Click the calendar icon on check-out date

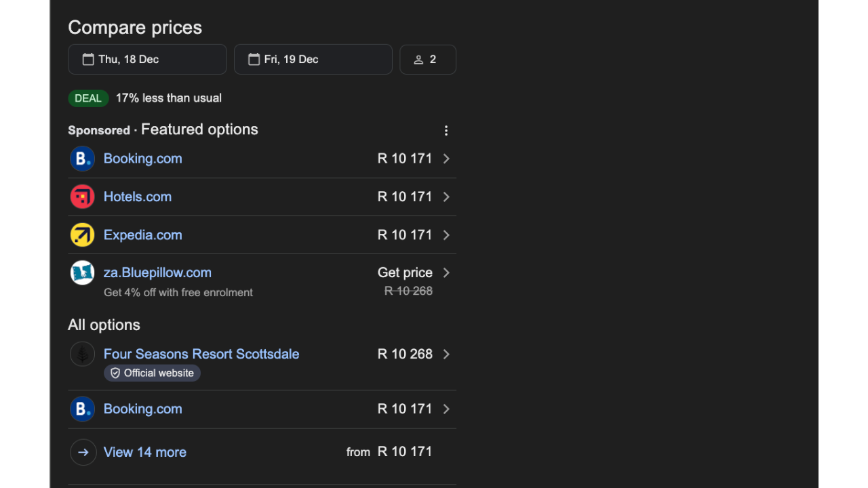click(254, 59)
